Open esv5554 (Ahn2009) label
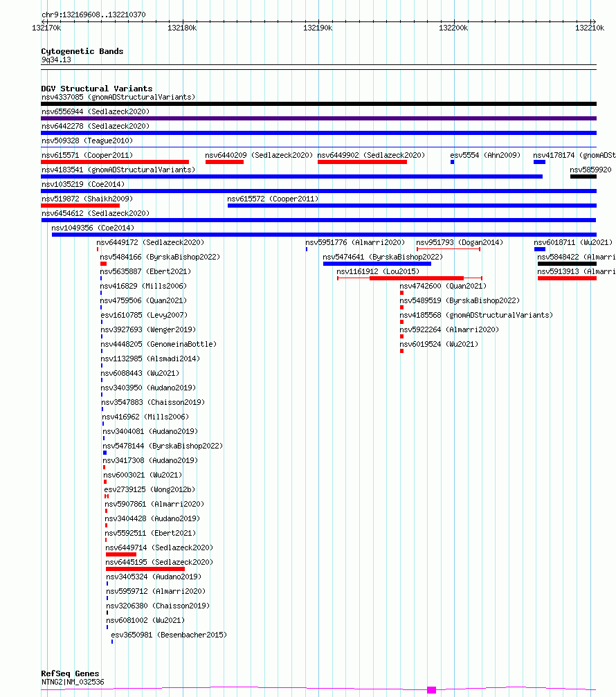The height and width of the screenshot is (697, 616). pyautogui.click(x=485, y=155)
